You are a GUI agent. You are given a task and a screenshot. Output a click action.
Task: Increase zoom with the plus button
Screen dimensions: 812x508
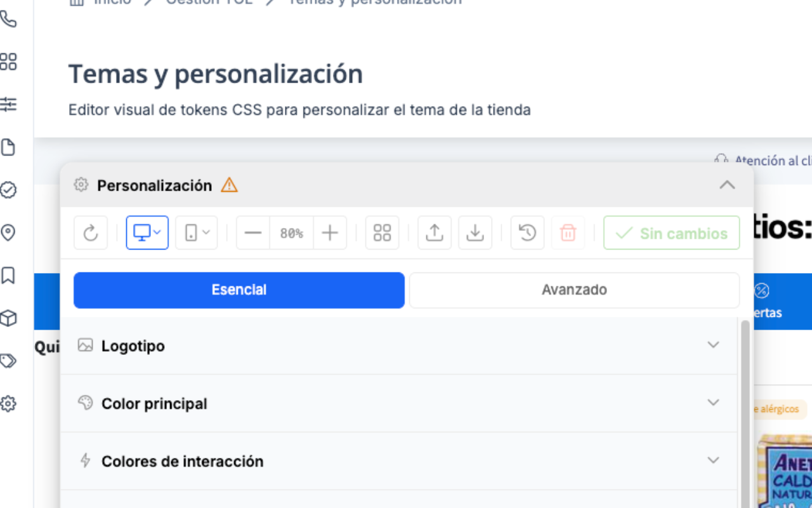[330, 233]
